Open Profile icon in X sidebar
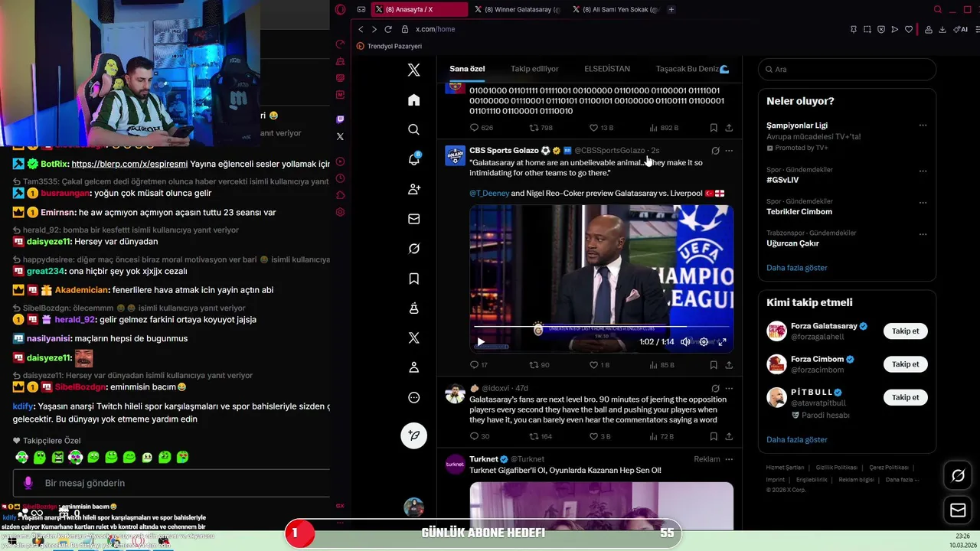980x551 pixels. point(413,367)
